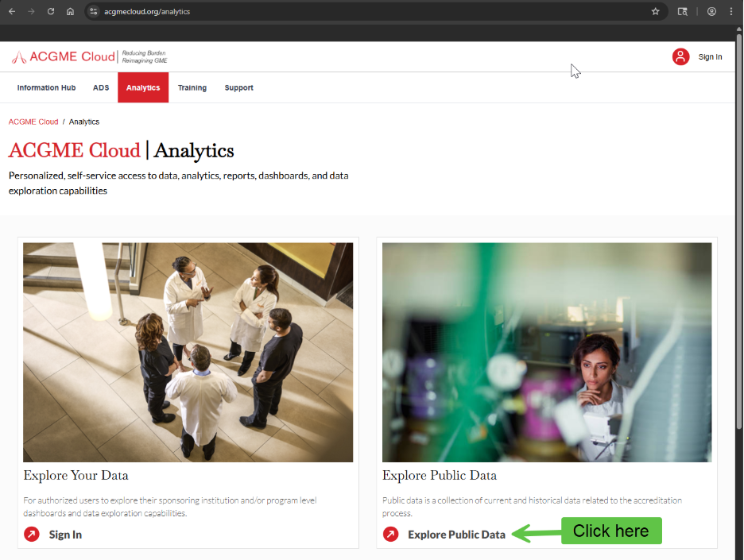Click the ACGME Cloud | Analytics page title
Image resolution: width=744 pixels, height=560 pixels.
(121, 150)
